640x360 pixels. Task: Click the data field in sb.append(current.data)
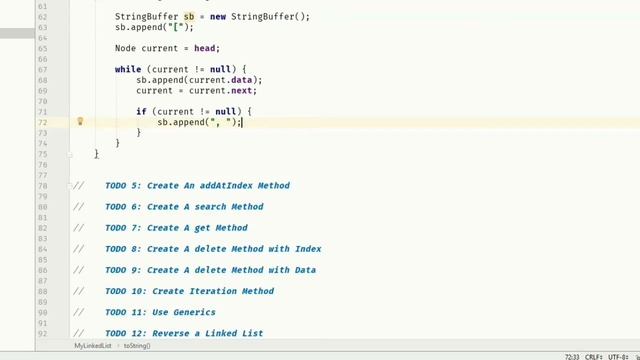(242, 80)
